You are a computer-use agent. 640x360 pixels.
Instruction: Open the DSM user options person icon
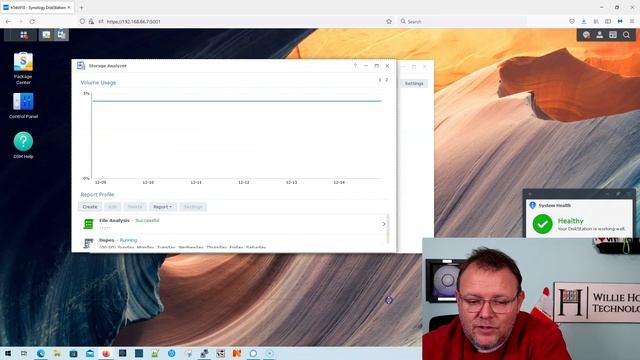click(600, 35)
